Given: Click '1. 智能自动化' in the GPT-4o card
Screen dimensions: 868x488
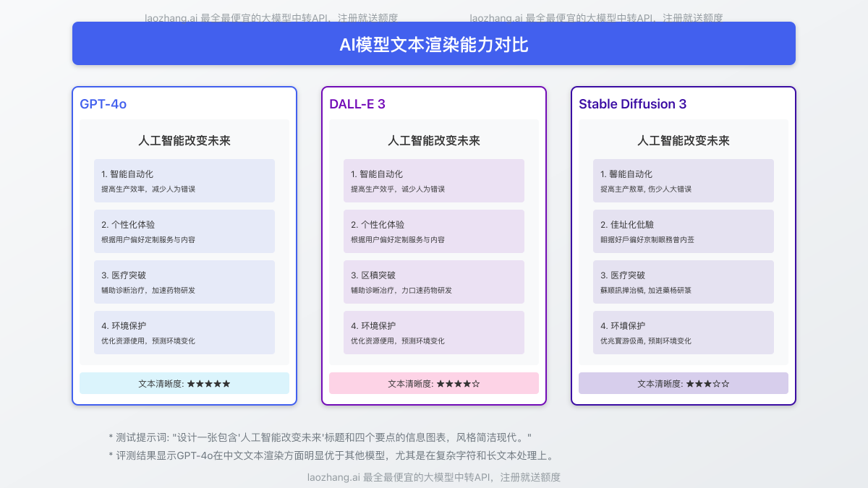Looking at the screenshot, I should [127, 174].
